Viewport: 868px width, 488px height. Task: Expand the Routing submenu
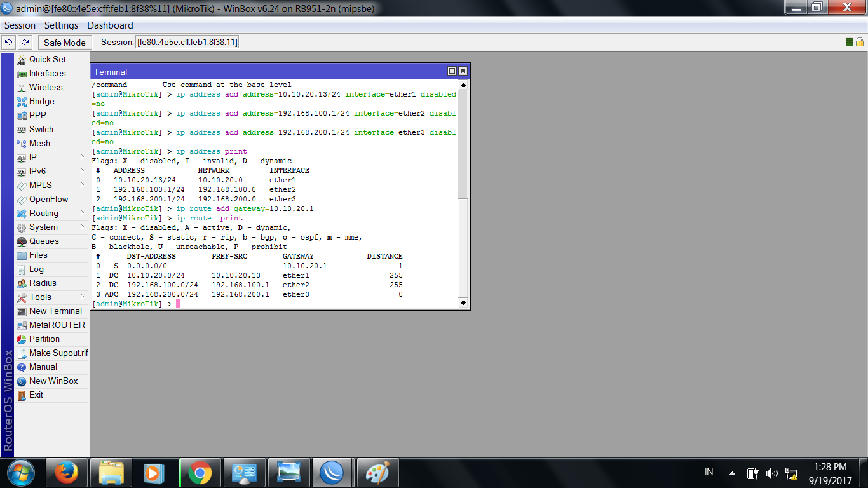click(x=82, y=213)
